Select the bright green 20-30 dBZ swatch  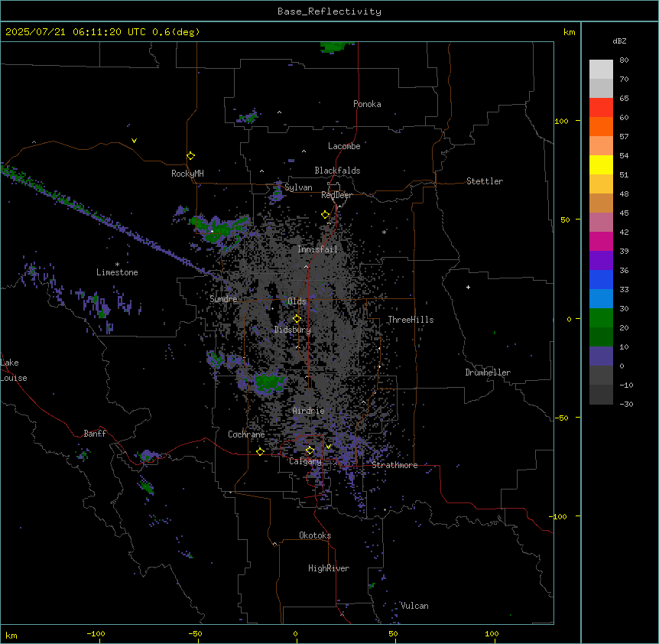(x=601, y=318)
